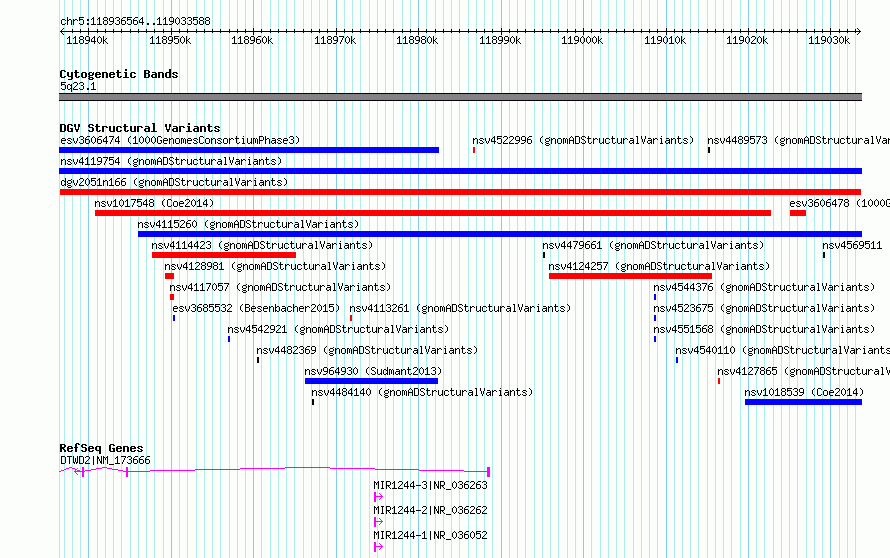The height and width of the screenshot is (558, 890).
Task: Open MIR1244-2|NR_036262 gene label
Action: [x=430, y=510]
